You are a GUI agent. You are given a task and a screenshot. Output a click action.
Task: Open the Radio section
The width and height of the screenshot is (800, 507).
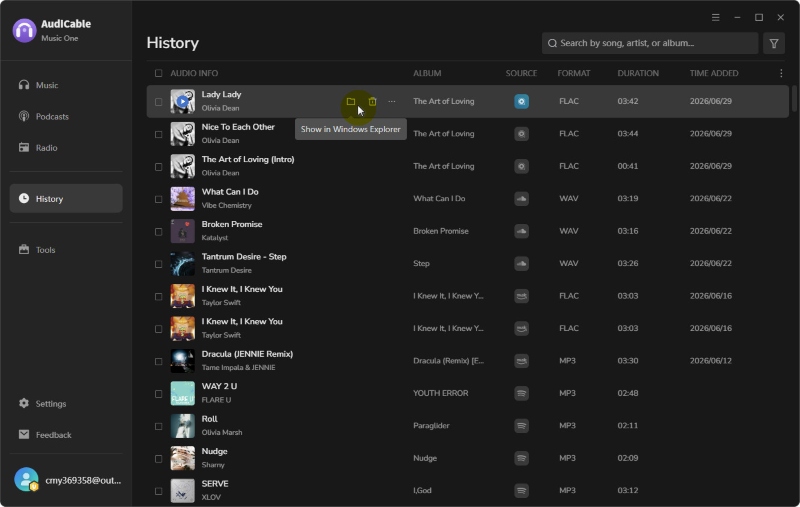click(x=66, y=148)
